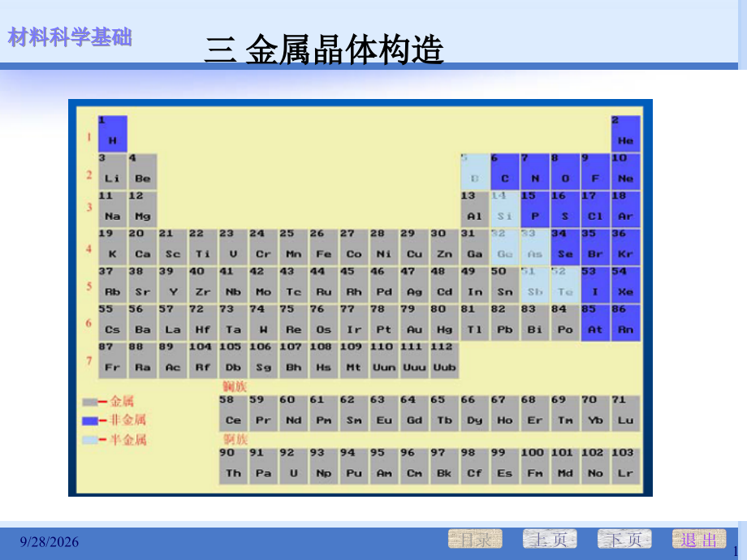747x560 pixels.
Task: Select the neon Ne element cell
Action: click(x=625, y=172)
